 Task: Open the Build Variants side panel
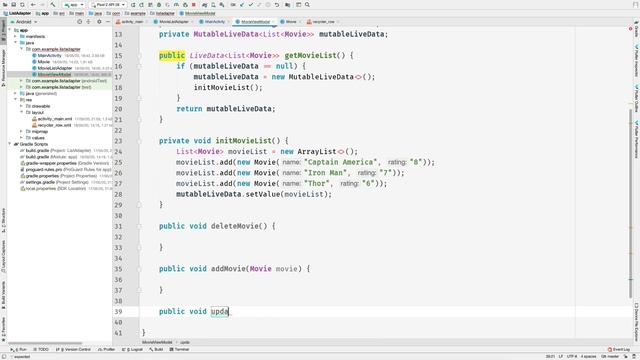pyautogui.click(x=3, y=296)
